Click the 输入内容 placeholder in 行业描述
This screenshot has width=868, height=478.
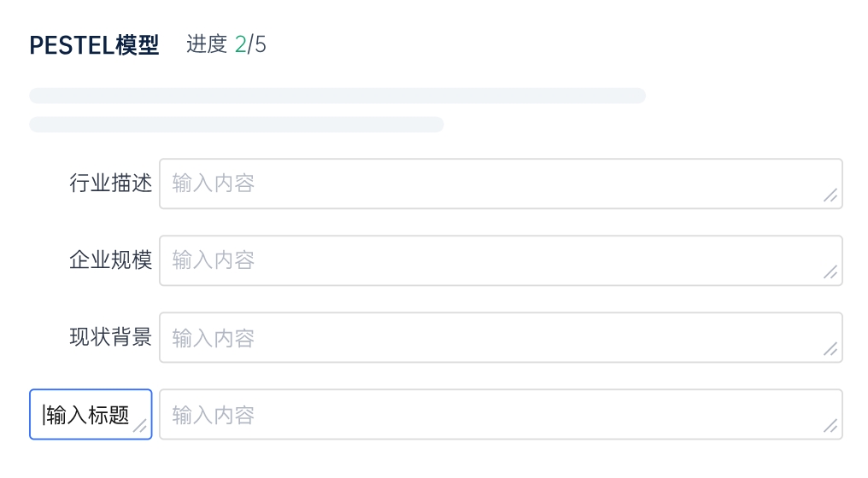214,184
